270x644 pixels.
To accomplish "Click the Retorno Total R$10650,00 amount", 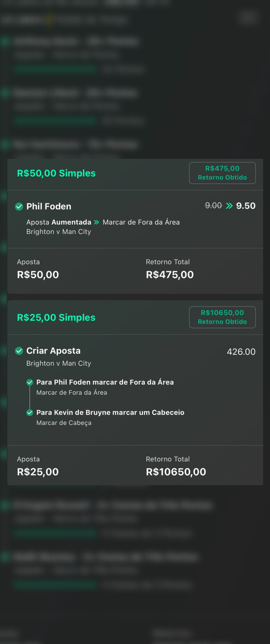I will click(176, 472).
